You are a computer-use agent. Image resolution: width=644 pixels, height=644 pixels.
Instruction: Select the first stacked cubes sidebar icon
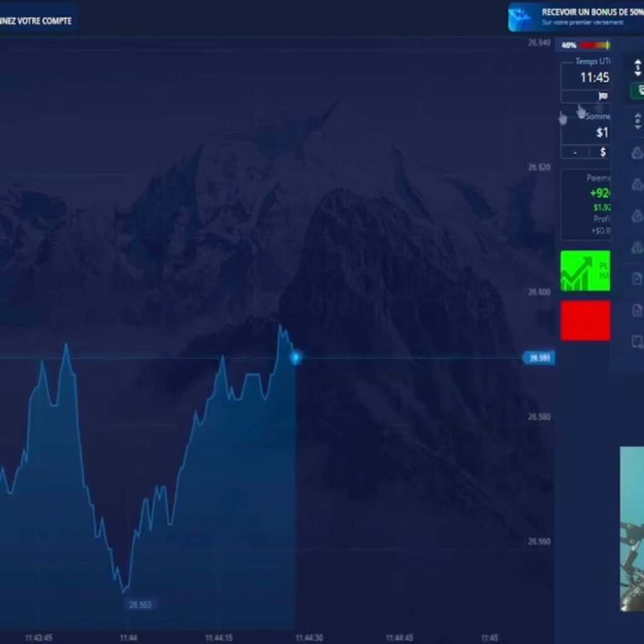tap(637, 153)
